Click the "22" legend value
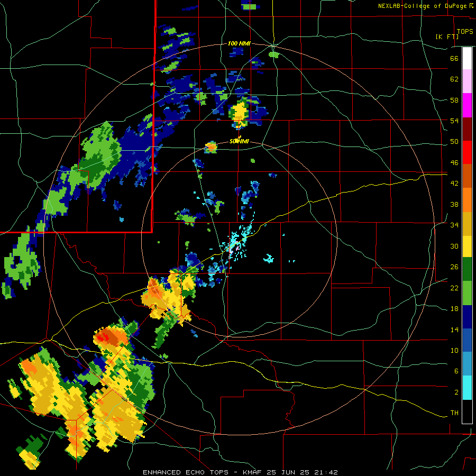 pyautogui.click(x=454, y=288)
